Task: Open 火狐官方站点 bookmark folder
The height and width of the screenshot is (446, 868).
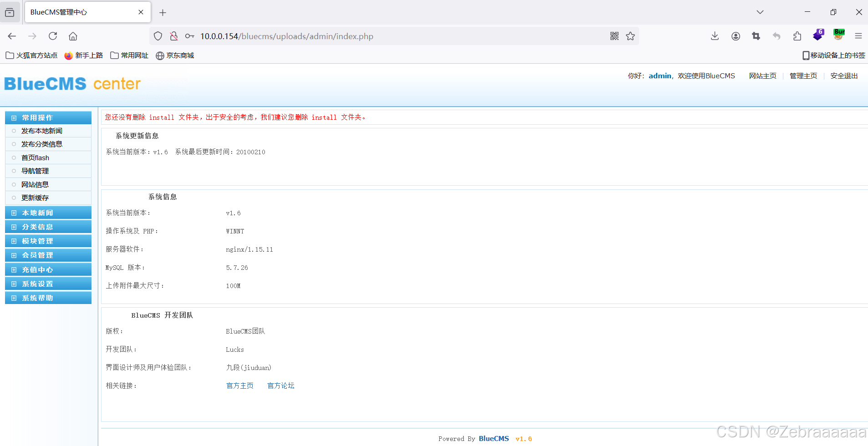Action: [31, 56]
